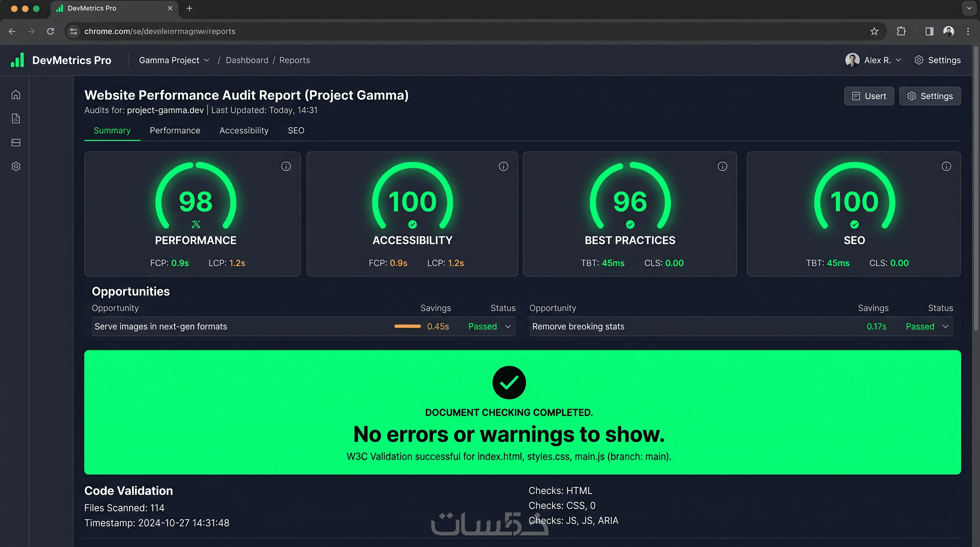The height and width of the screenshot is (547, 980).
Task: Open the sidebar gear settings icon
Action: tap(16, 166)
